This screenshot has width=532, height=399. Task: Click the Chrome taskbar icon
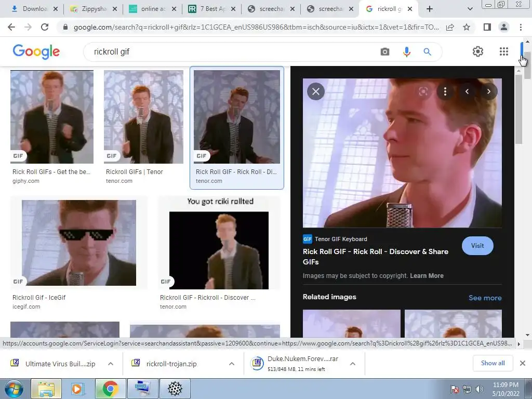(x=110, y=389)
